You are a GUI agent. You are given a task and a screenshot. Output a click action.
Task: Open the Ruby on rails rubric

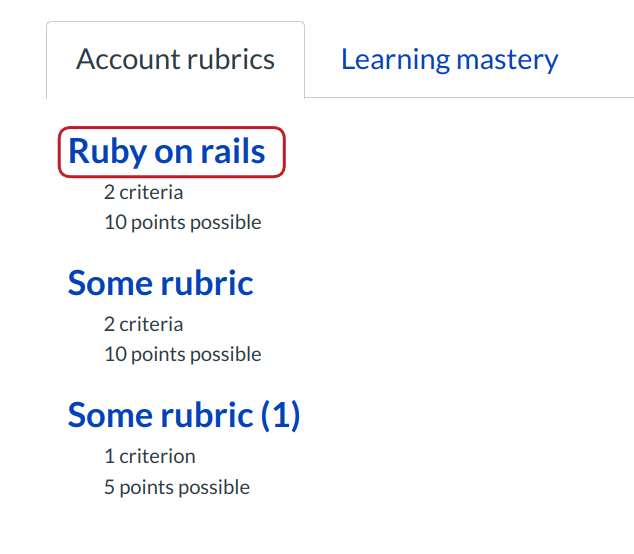pos(167,151)
